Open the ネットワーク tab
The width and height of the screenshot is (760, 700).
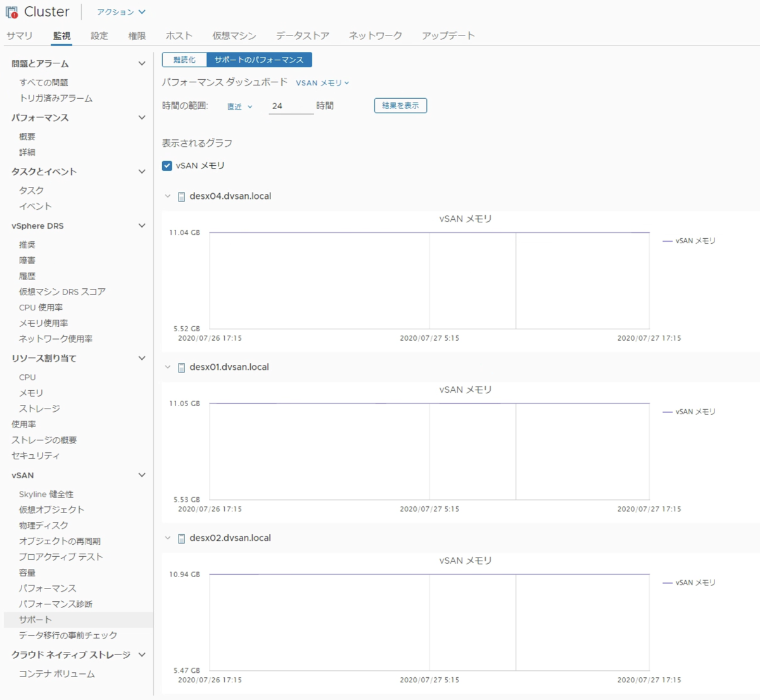pos(376,35)
